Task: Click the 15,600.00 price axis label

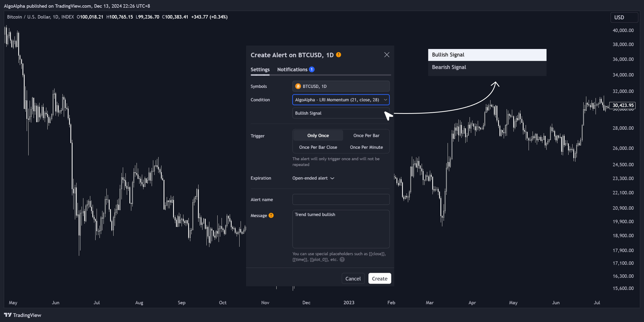Action: [623, 288]
